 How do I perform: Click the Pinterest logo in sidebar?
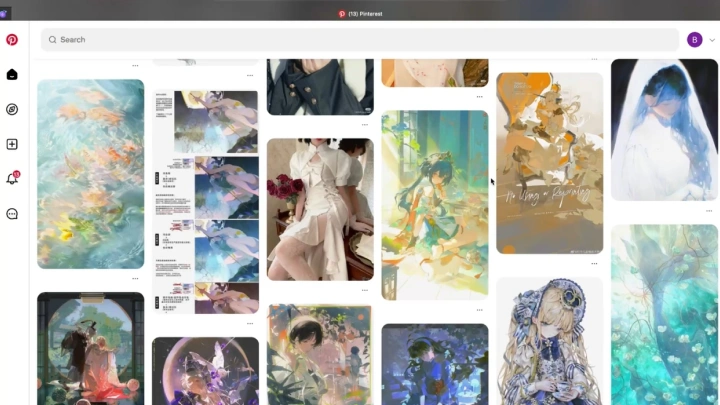(12, 40)
